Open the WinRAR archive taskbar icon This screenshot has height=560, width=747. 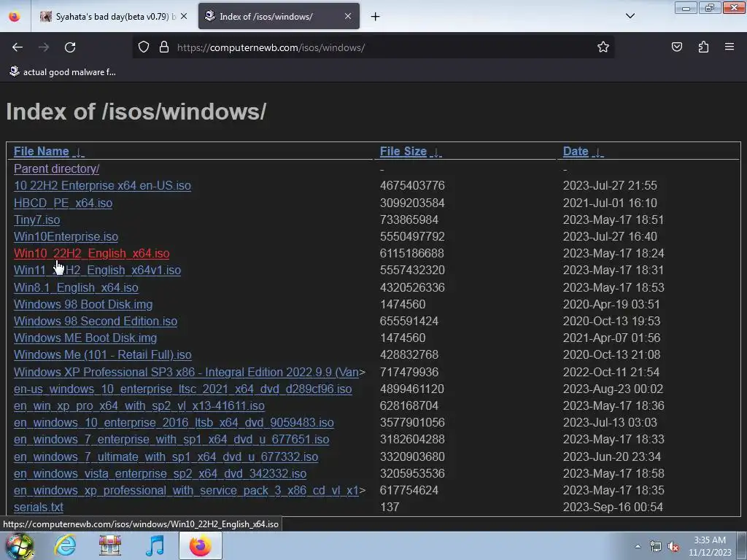tap(110, 545)
